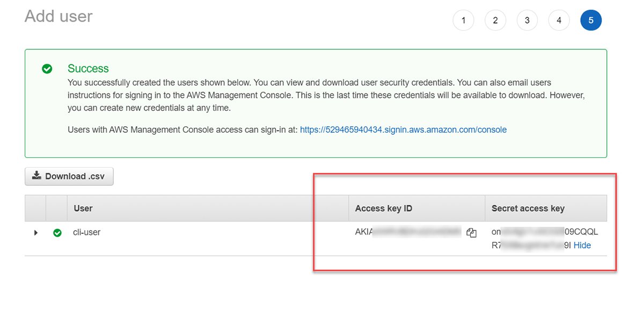This screenshot has height=310, width=644.
Task: Click the User column header
Action: (x=83, y=208)
